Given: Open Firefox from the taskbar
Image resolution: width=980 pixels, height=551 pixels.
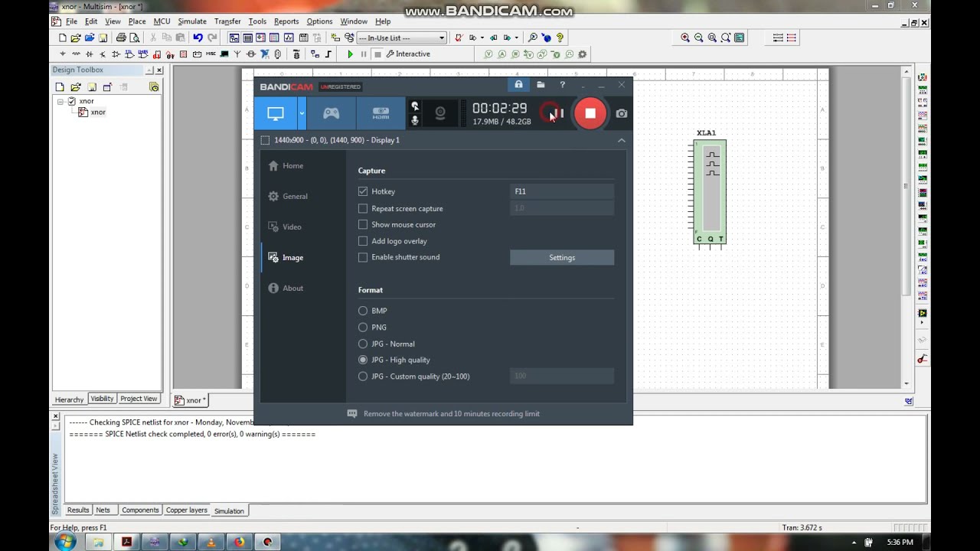Looking at the screenshot, I should click(239, 542).
